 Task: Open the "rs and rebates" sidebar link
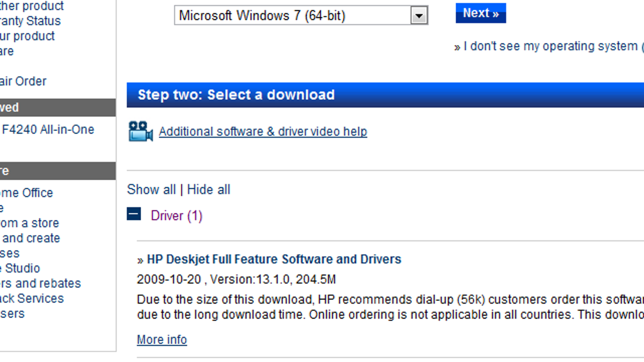41,283
